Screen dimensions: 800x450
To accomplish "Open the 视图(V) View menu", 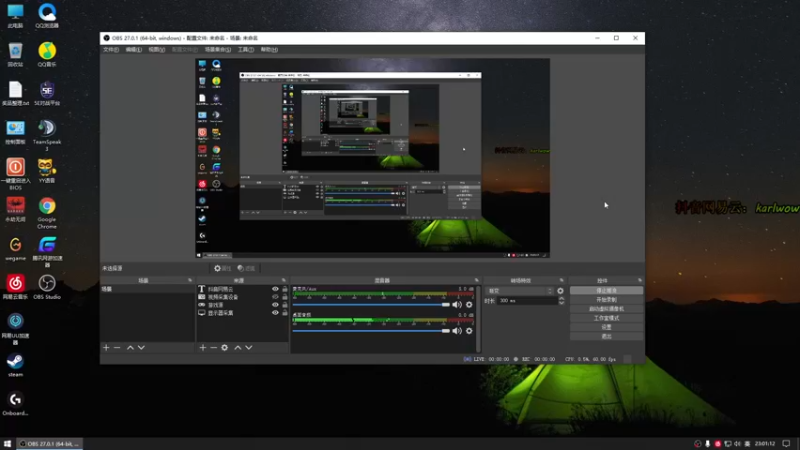I will 157,49.
